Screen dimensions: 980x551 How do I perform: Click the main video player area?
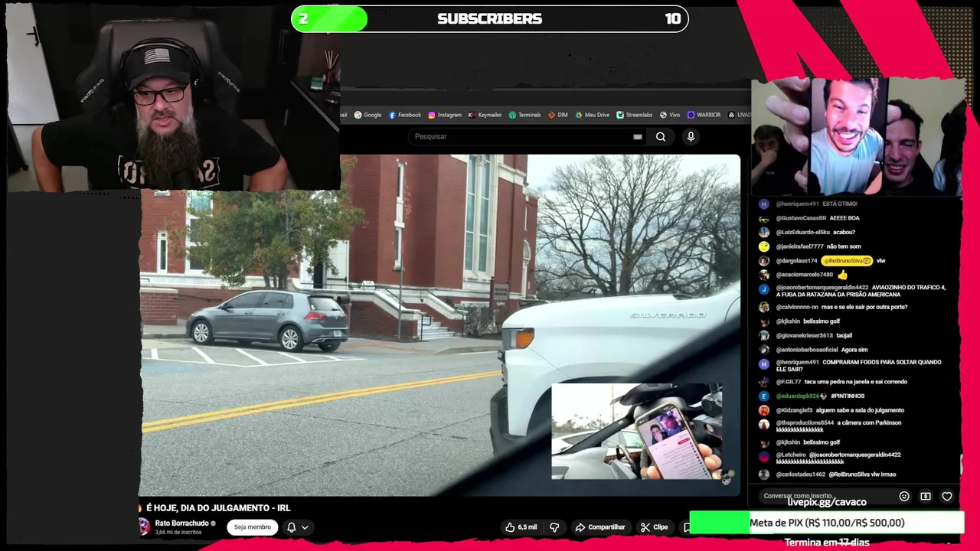coord(440,325)
